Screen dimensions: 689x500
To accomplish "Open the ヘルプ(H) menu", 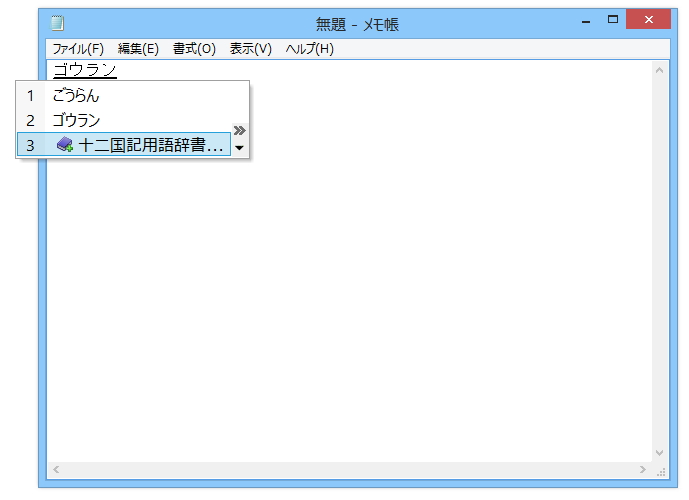I will (x=309, y=49).
